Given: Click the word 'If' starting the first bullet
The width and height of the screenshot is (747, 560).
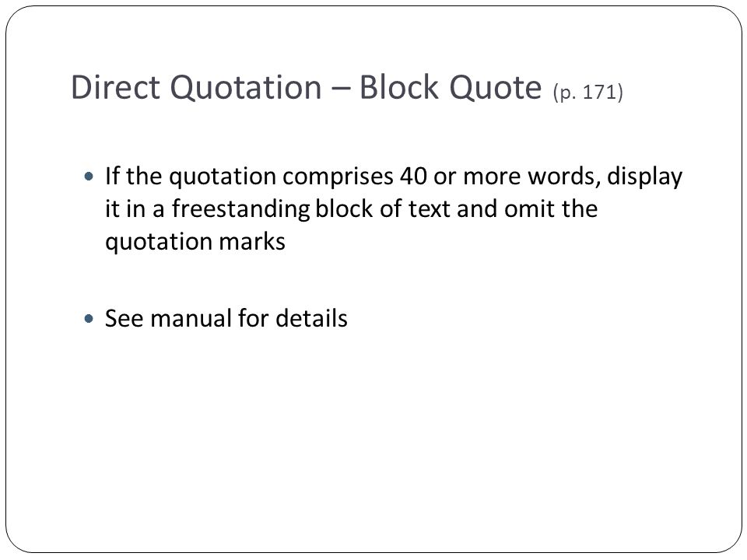Looking at the screenshot, I should (112, 176).
